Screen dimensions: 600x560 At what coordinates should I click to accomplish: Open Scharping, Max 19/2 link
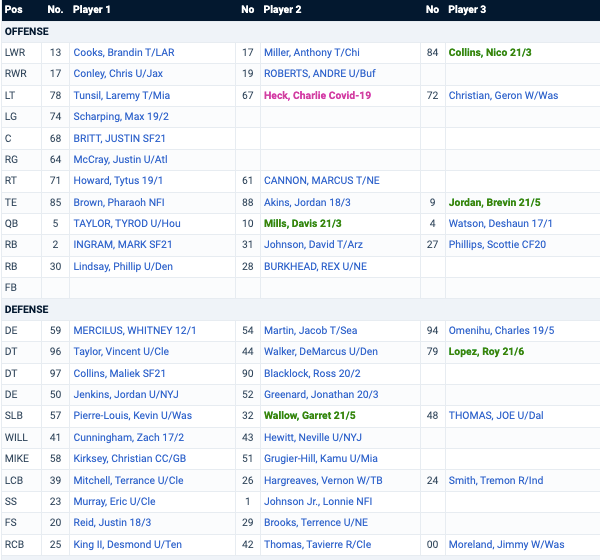pyautogui.click(x=121, y=116)
